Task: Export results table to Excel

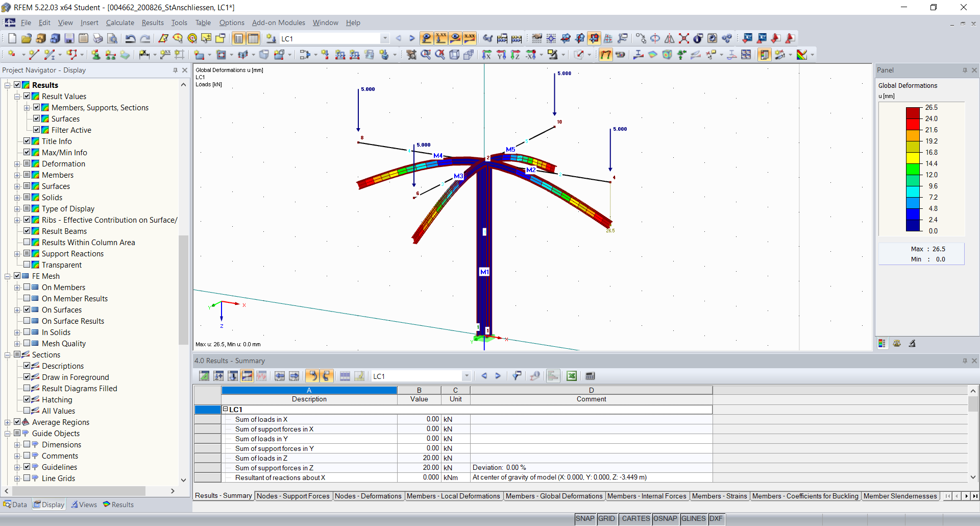Action: [572, 376]
